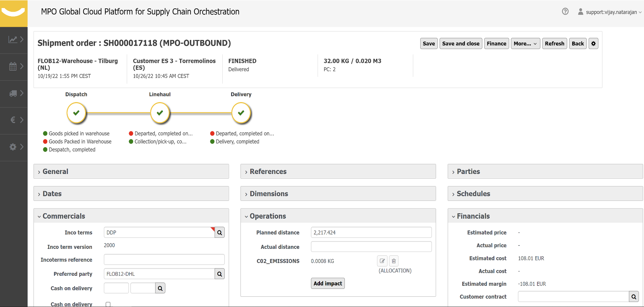Click the MPO yellow logo
This screenshot has width=644, height=307.
click(x=14, y=13)
